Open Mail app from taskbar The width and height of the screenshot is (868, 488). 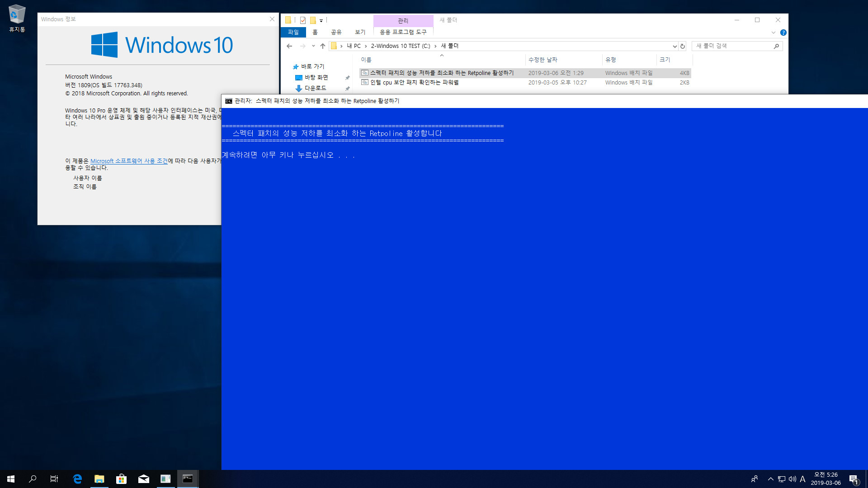pyautogui.click(x=143, y=479)
